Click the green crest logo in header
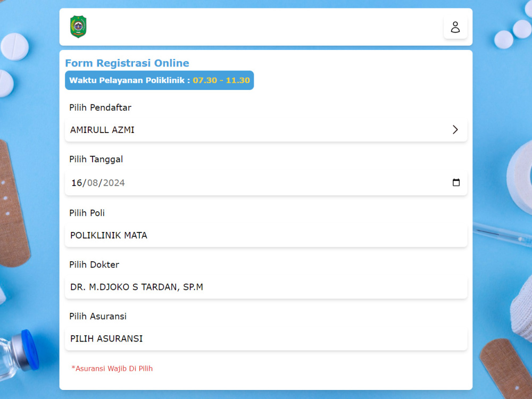The height and width of the screenshot is (399, 532). pyautogui.click(x=78, y=27)
